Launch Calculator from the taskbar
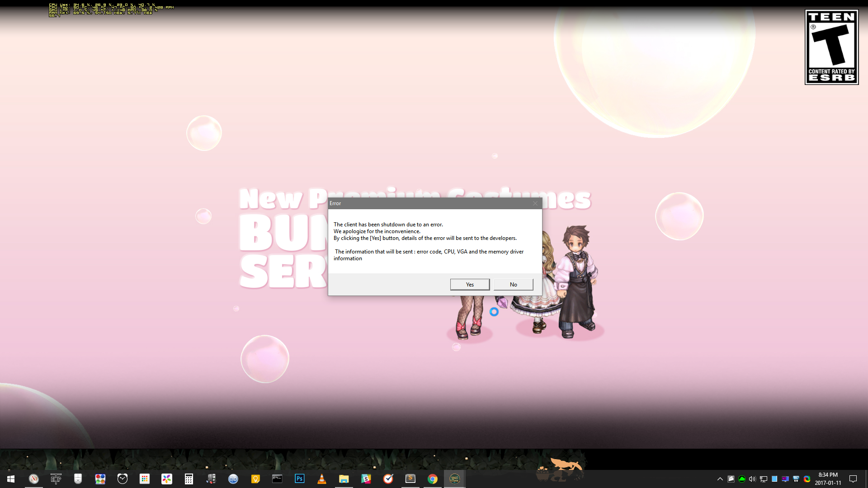The height and width of the screenshot is (488, 868). pos(189,479)
